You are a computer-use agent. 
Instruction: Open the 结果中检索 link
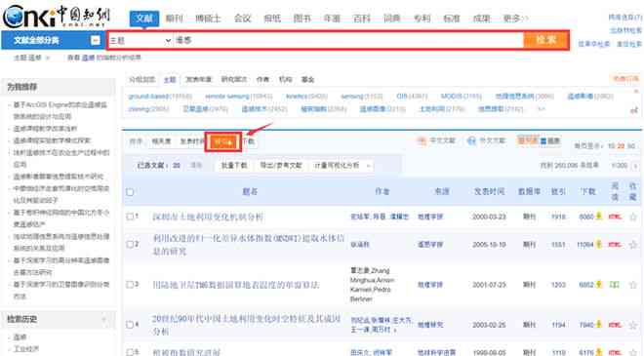point(594,44)
